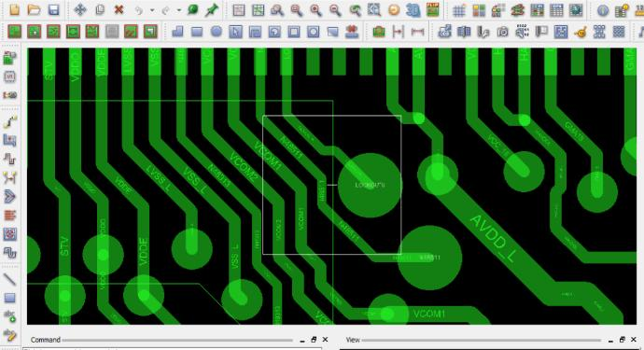Click the Zoom Selection magnifier icon
This screenshot has height=350, width=644.
click(373, 9)
